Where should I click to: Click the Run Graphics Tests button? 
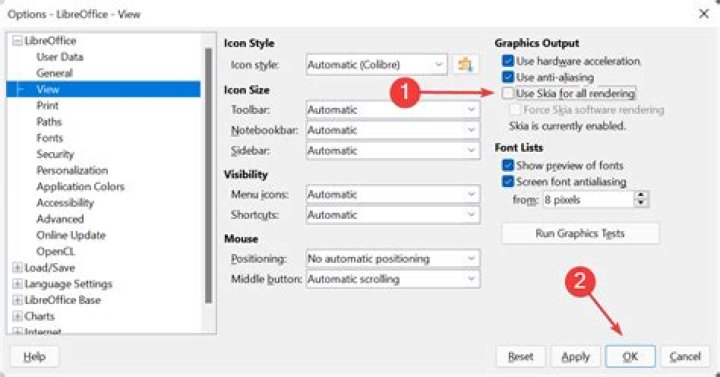pyautogui.click(x=580, y=233)
